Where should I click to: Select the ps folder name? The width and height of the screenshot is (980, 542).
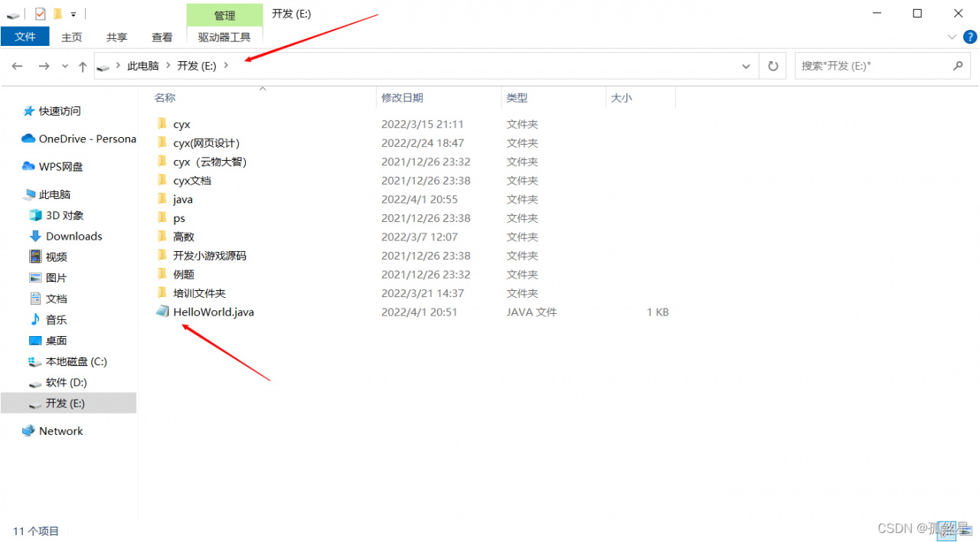tap(179, 218)
